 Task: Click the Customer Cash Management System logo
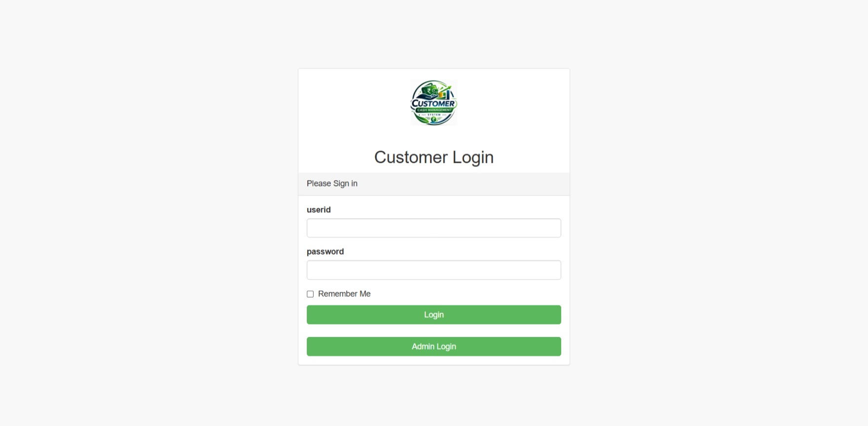click(x=434, y=103)
